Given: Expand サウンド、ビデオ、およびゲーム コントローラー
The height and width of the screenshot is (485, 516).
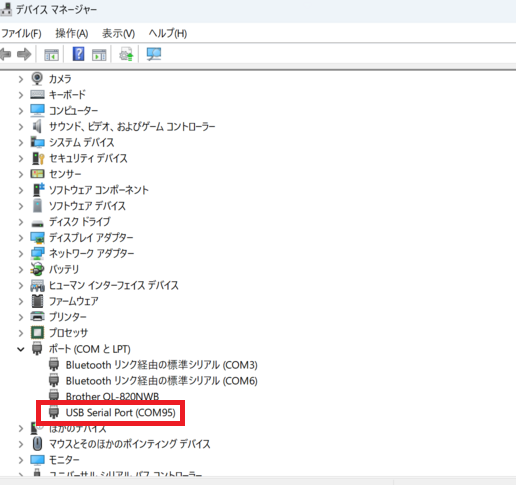Looking at the screenshot, I should coord(21,127).
